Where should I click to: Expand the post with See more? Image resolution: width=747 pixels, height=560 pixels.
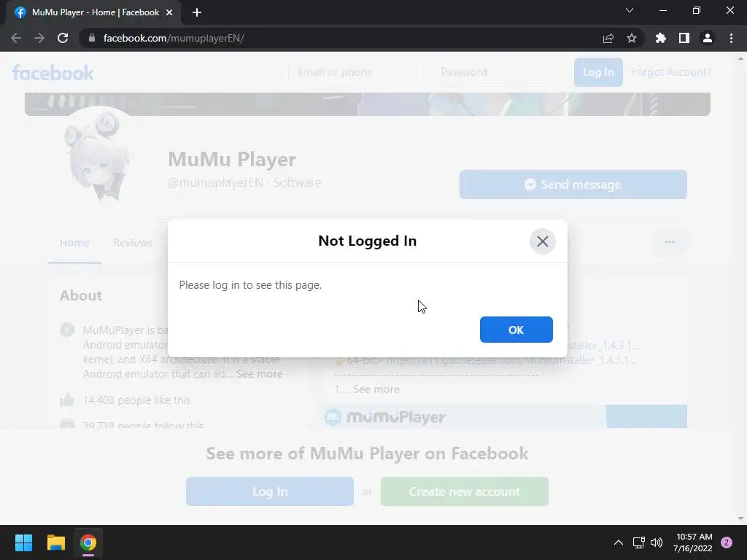[376, 389]
